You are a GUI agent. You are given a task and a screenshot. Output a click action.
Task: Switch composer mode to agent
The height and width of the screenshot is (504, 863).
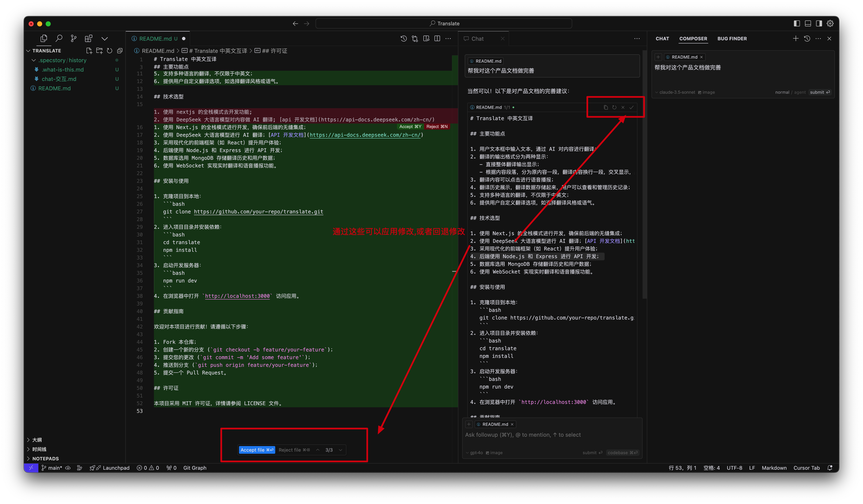[800, 92]
